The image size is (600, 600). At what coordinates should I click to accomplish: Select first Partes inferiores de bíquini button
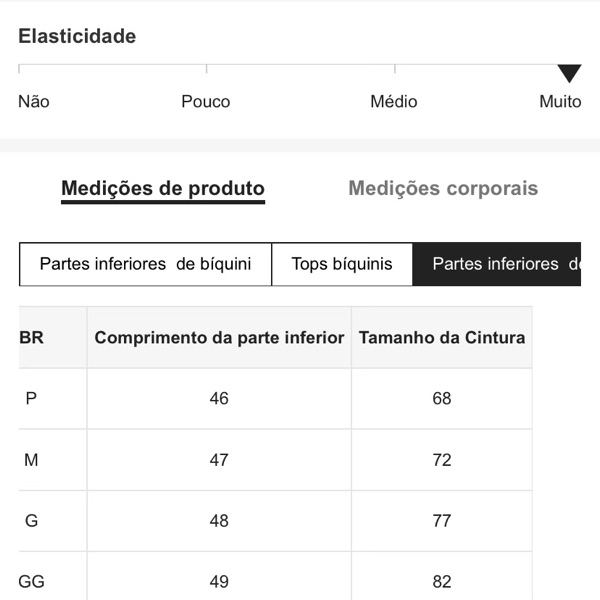145,264
